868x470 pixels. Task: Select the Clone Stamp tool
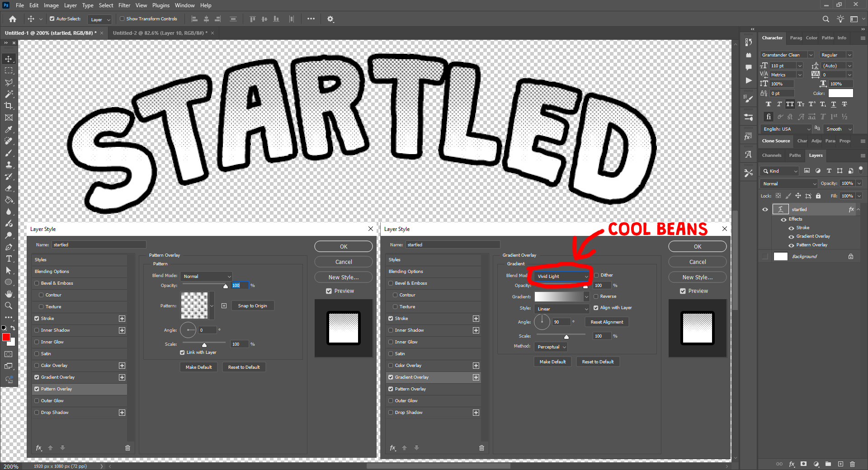point(9,164)
